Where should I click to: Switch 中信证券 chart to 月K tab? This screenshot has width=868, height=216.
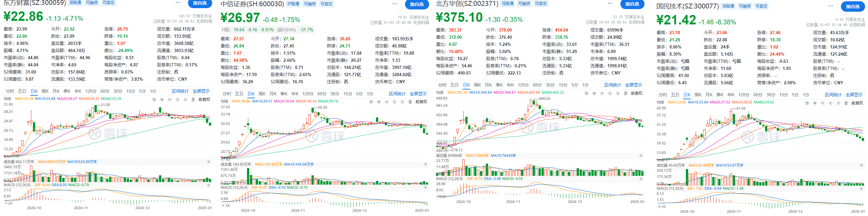(273, 94)
